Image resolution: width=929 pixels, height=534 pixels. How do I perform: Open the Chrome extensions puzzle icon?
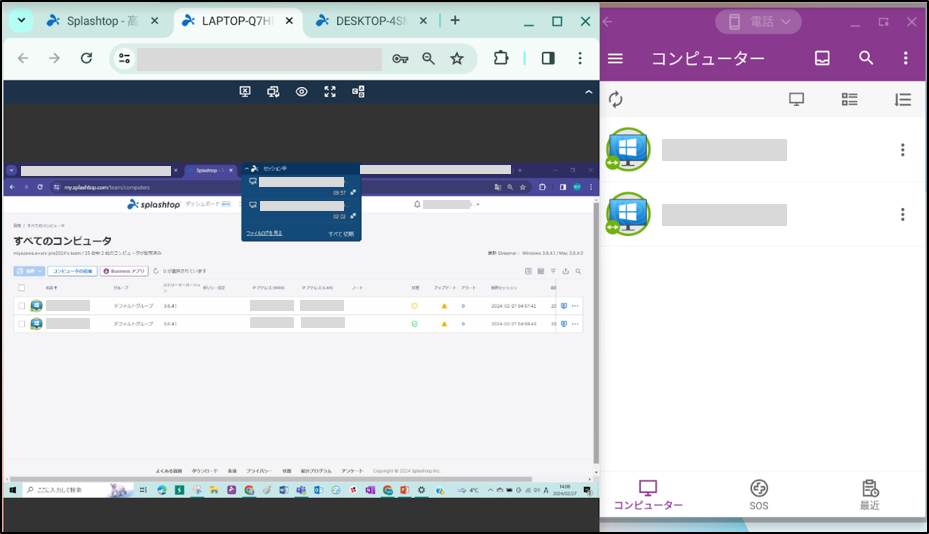[x=501, y=58]
